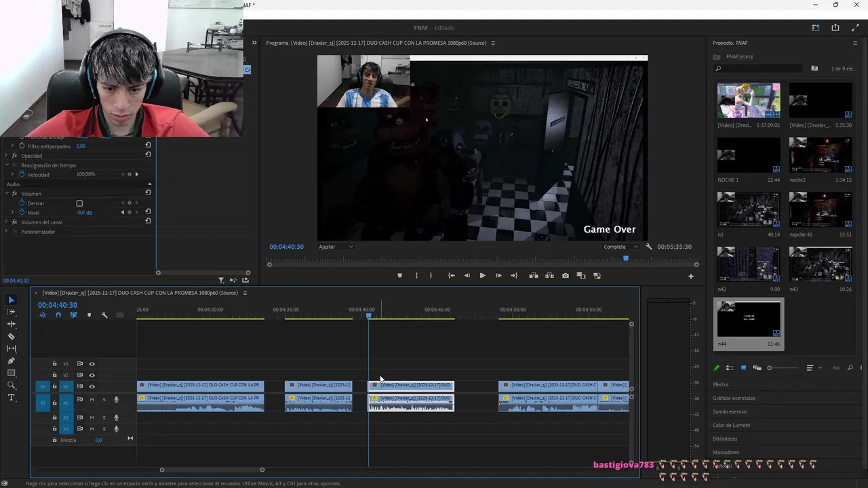Image resolution: width=868 pixels, height=488 pixels.
Task: Open the Sonido esencial panel
Action: coord(730,411)
